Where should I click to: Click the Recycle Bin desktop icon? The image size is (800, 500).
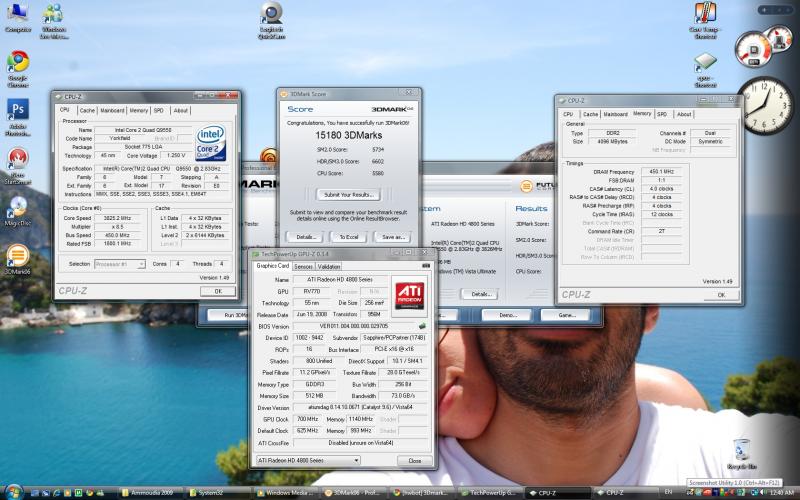click(x=741, y=454)
